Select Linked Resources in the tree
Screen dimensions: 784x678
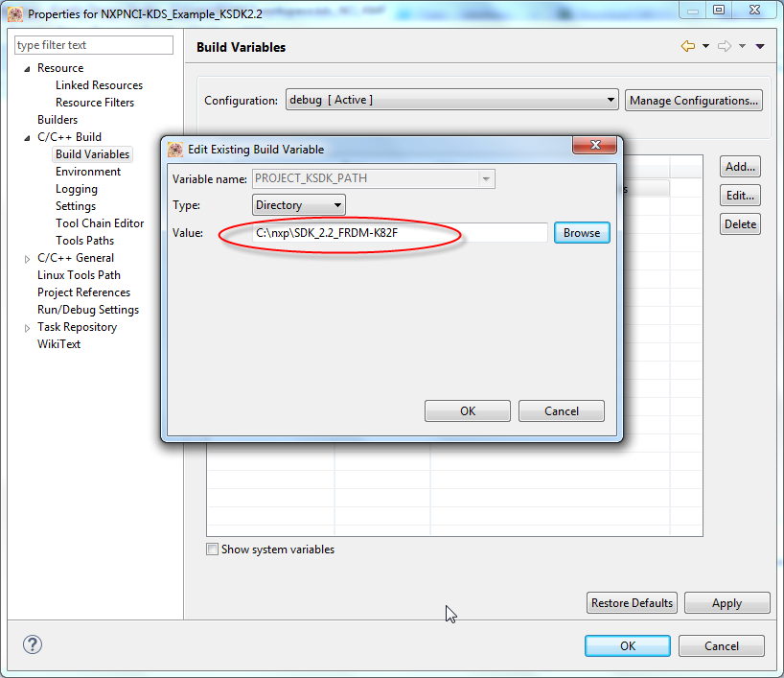click(99, 85)
